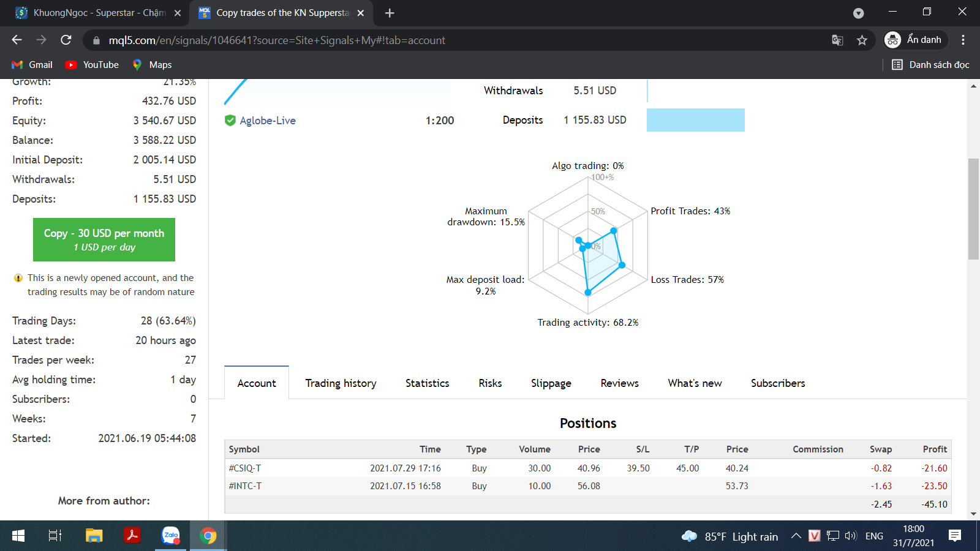This screenshot has width=980, height=551.
Task: Open the reading list button
Action: coord(930,65)
